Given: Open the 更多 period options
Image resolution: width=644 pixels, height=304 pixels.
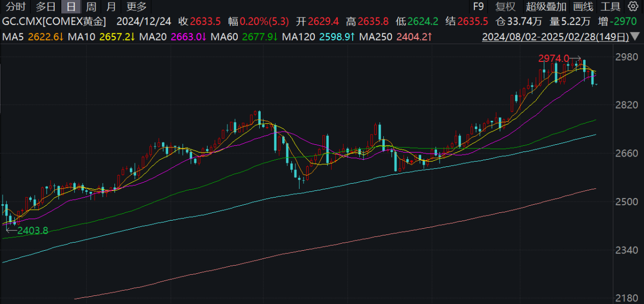Looking at the screenshot, I should 136,7.
